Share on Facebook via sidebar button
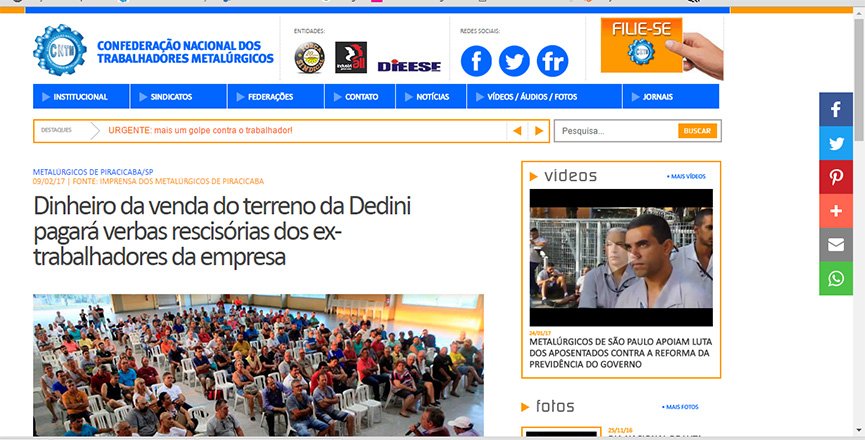Image resolution: width=865 pixels, height=440 pixels. (x=836, y=109)
